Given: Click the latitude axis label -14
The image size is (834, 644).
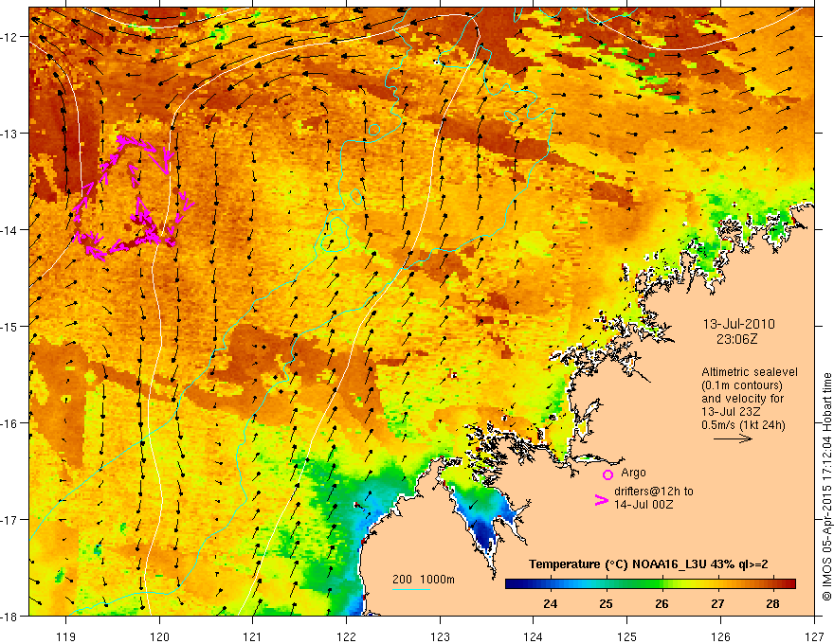Looking at the screenshot, I should pyautogui.click(x=9, y=230).
